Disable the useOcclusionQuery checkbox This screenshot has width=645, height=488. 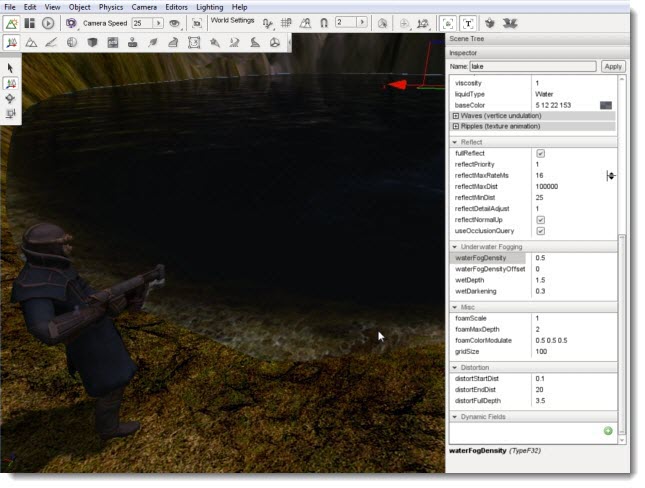(541, 231)
